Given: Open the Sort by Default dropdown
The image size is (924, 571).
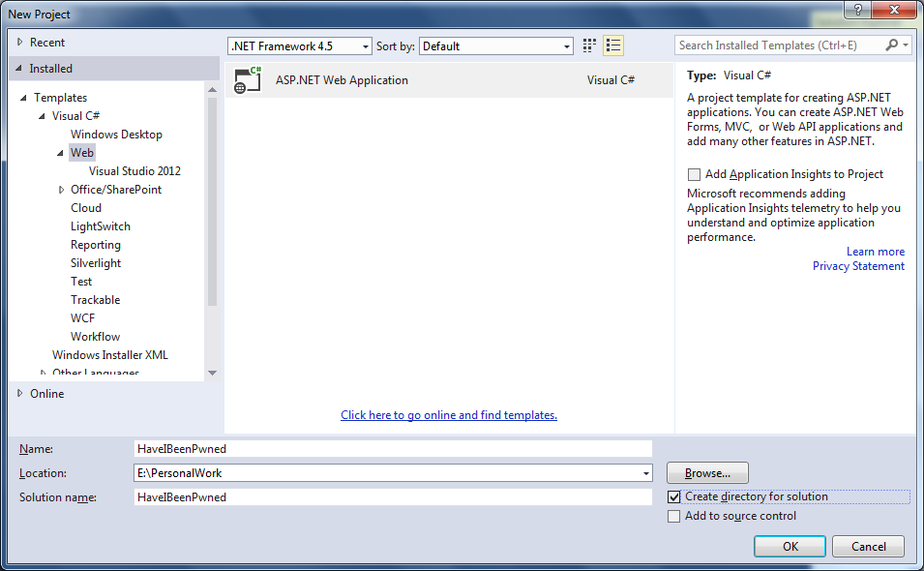Looking at the screenshot, I should click(x=496, y=45).
